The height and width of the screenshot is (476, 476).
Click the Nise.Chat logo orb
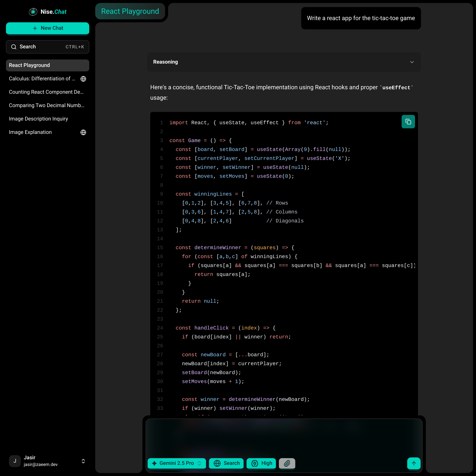(33, 12)
